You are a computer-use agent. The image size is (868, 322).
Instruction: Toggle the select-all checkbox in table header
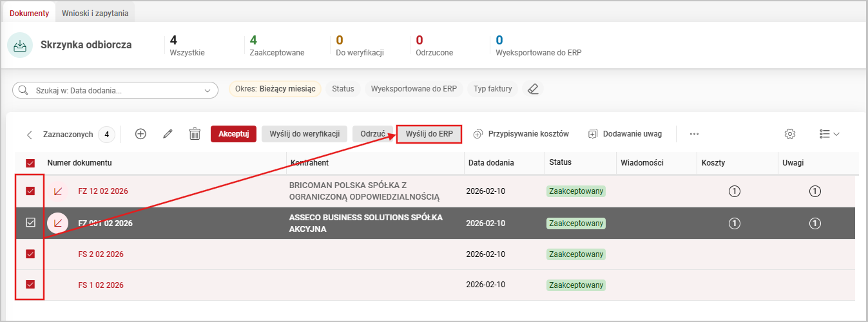[x=30, y=164]
